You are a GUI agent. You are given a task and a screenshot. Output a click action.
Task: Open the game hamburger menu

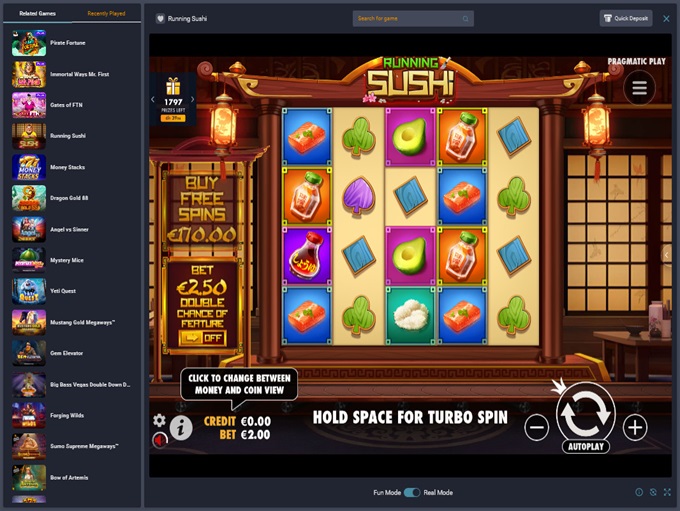(x=639, y=88)
